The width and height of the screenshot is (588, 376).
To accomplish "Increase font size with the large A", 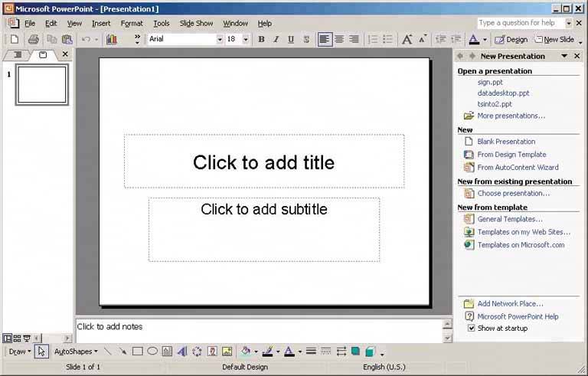I will coord(407,39).
